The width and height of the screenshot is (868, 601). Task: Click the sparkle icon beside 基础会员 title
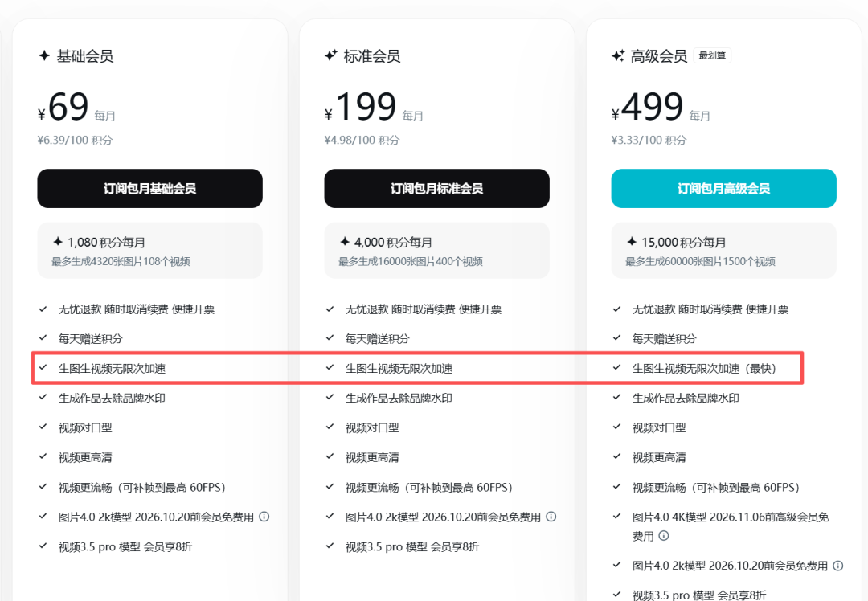point(44,56)
